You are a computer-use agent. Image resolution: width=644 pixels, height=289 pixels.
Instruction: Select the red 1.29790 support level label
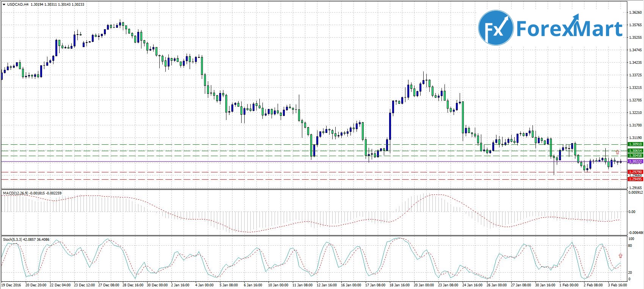click(x=635, y=172)
